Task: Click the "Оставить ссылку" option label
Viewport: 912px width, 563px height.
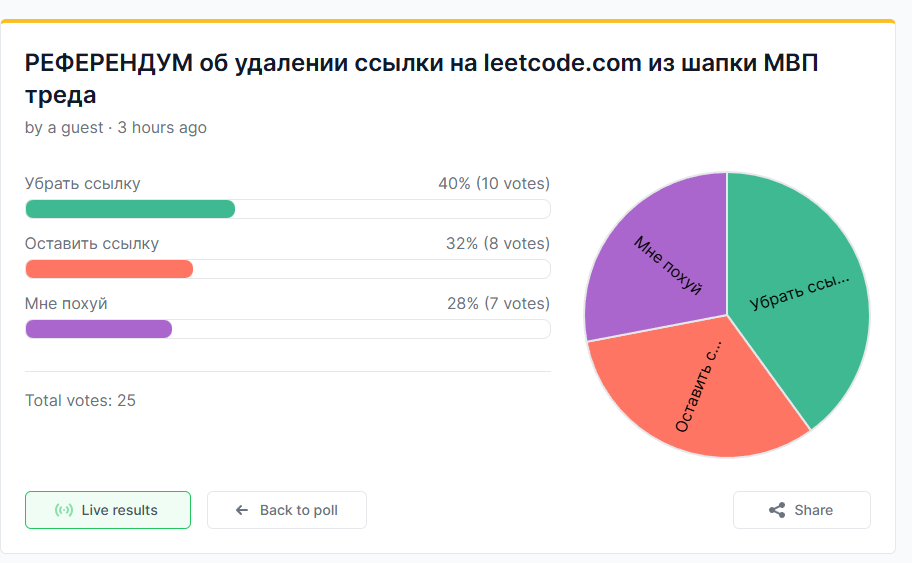Action: pyautogui.click(x=92, y=244)
